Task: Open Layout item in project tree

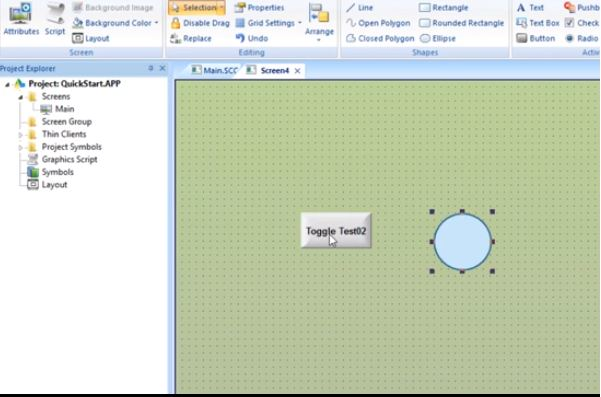Action: (54, 185)
